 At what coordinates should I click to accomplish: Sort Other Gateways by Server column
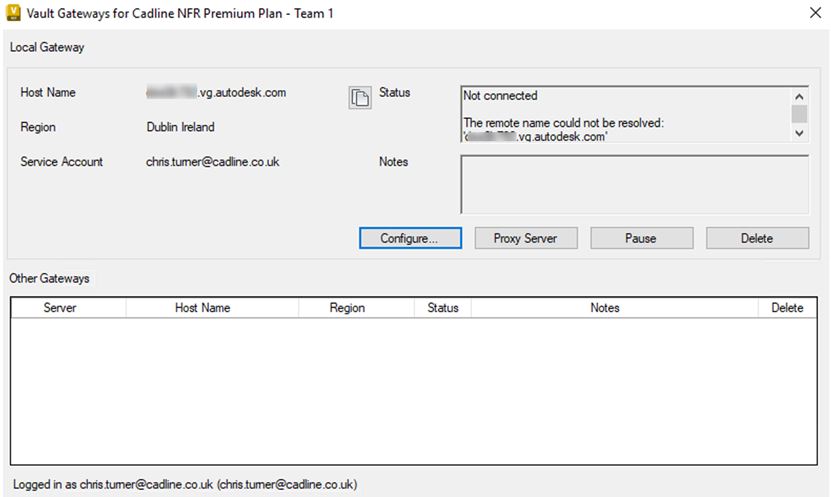pyautogui.click(x=68, y=308)
